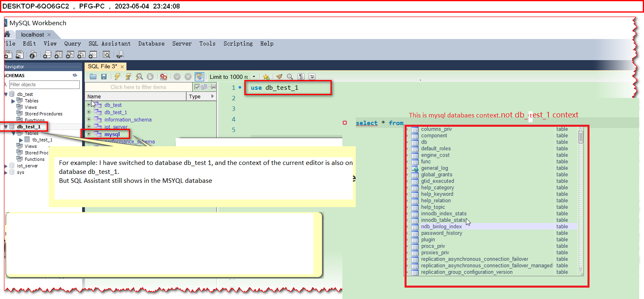Create a new table from main toolbar
The height and width of the screenshot is (299, 644).
(x=59, y=54)
